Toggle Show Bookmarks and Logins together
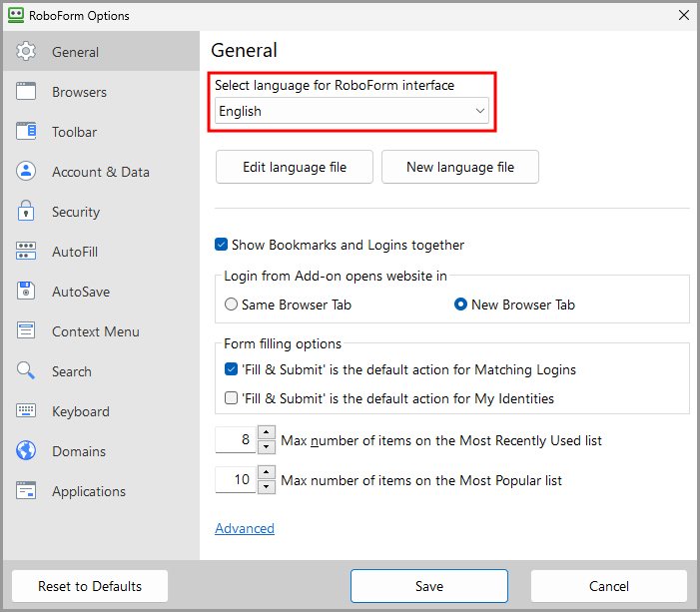700x612 pixels. 221,245
